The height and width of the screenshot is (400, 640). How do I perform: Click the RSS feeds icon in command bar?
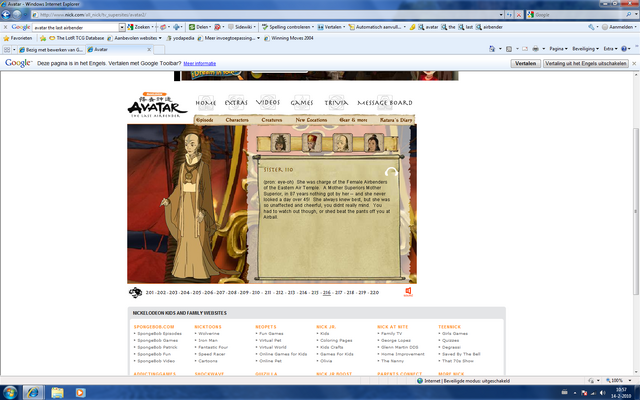[509, 49]
